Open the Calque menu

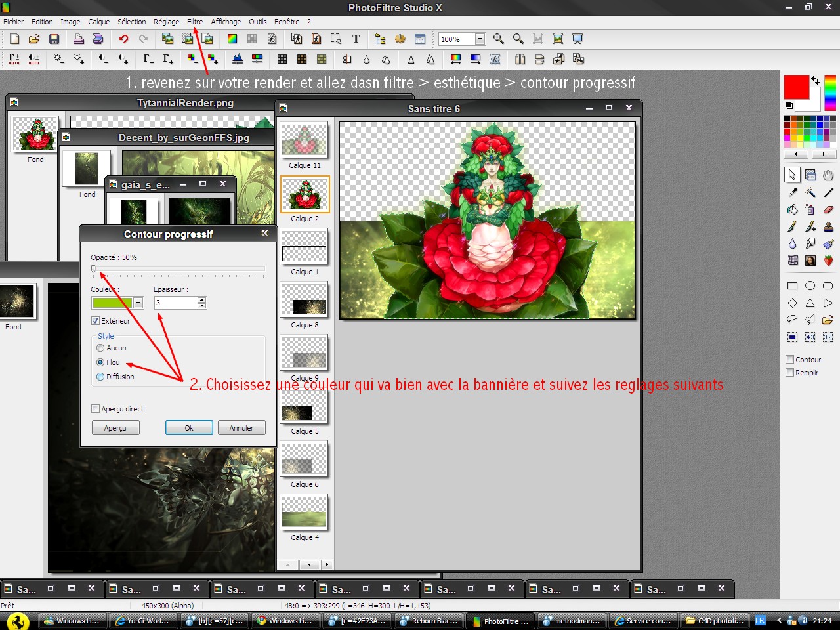[99, 22]
